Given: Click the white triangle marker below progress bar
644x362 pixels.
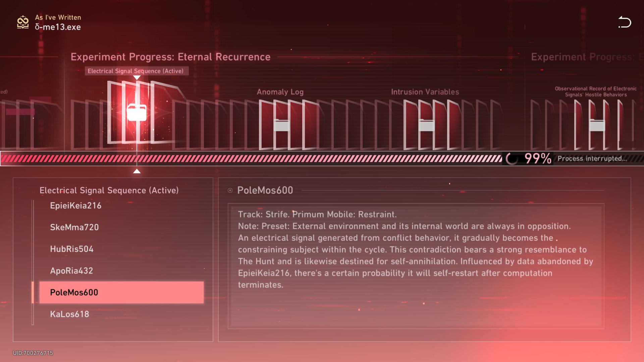Looking at the screenshot, I should (x=137, y=171).
